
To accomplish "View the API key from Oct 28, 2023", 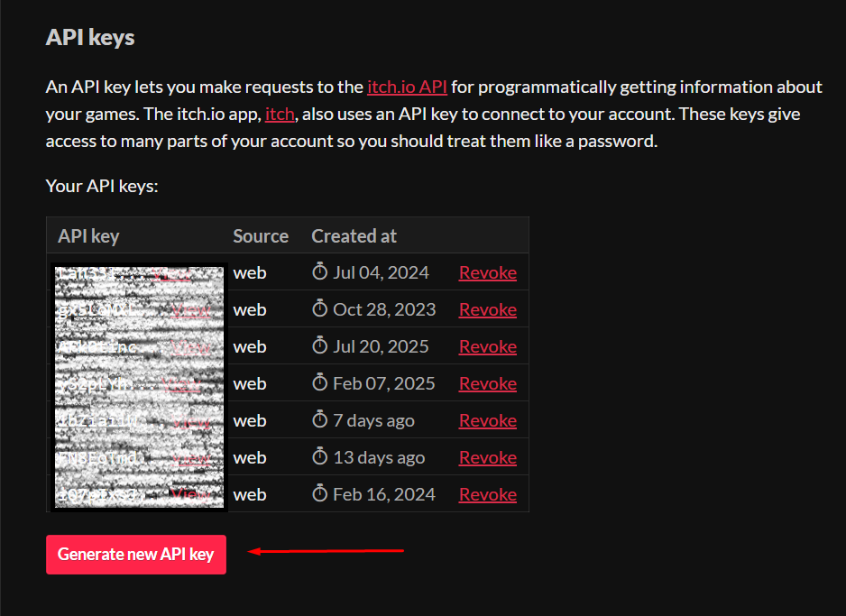I will click(x=190, y=309).
